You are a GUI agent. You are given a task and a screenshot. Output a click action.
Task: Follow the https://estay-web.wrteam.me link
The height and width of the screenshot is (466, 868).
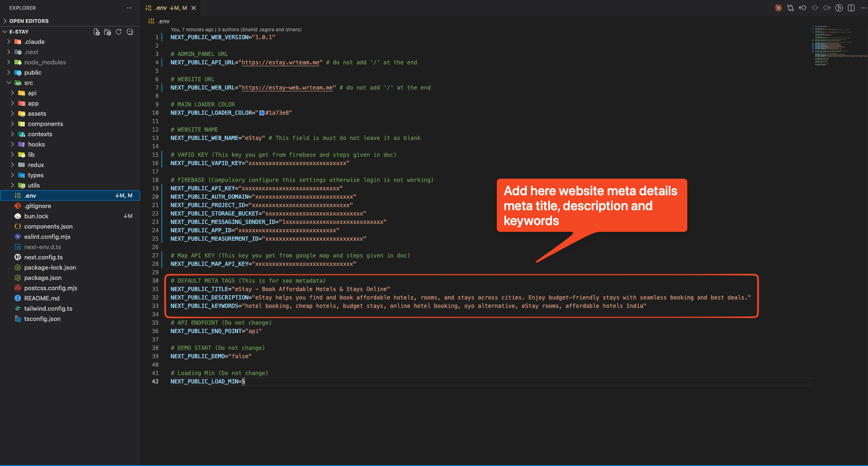click(287, 88)
